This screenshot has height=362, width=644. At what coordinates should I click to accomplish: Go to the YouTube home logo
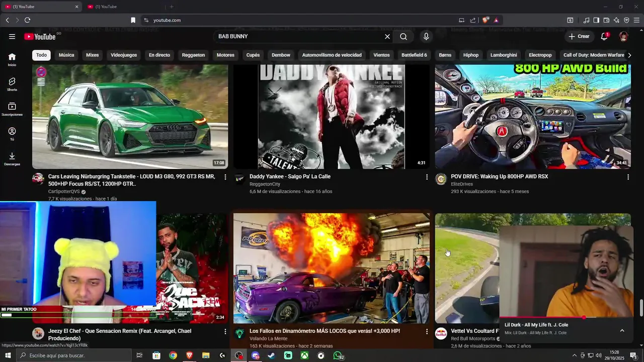(x=40, y=36)
